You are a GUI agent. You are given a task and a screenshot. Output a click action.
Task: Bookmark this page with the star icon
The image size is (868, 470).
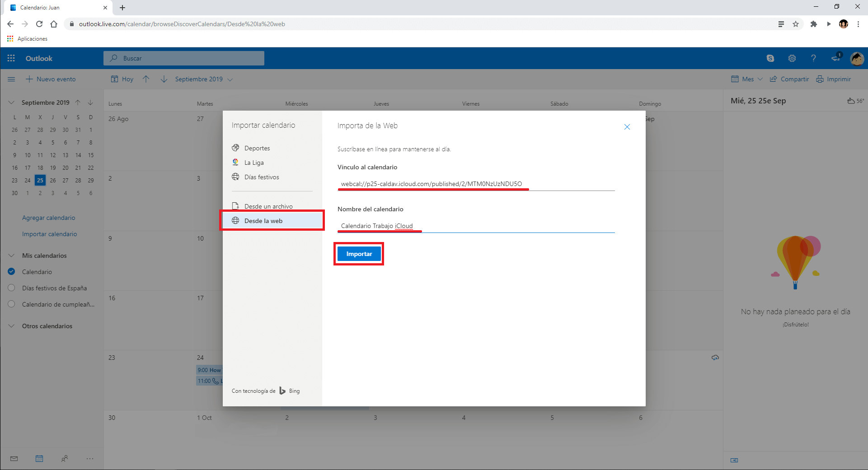796,24
